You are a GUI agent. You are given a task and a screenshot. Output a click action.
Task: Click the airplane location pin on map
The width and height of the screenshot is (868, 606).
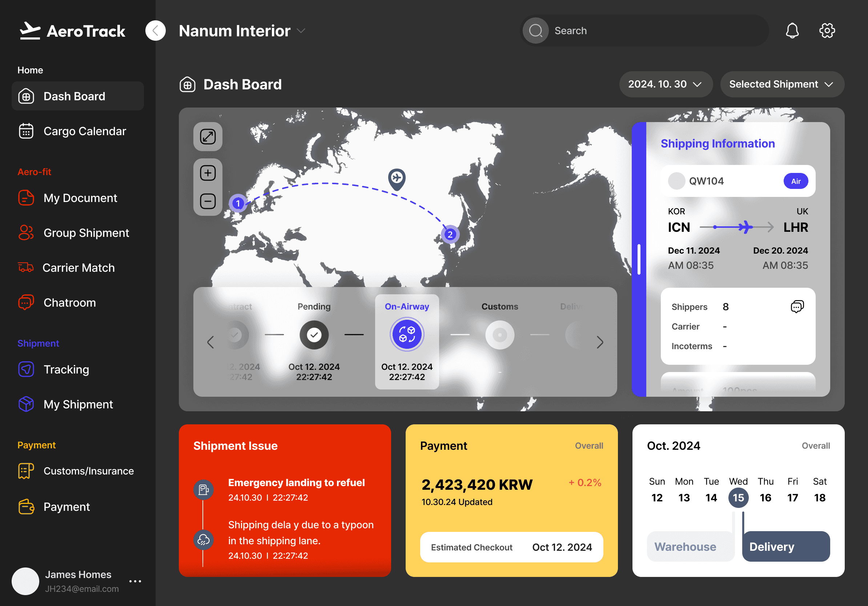coord(397,178)
